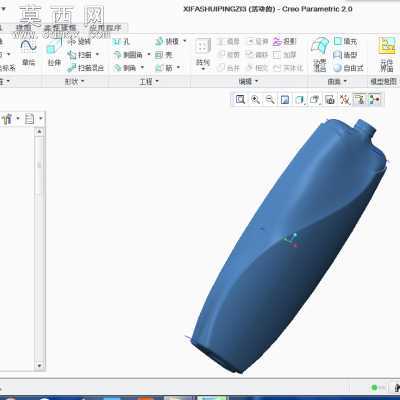Select the 阵列 (Pattern) tool

203,52
